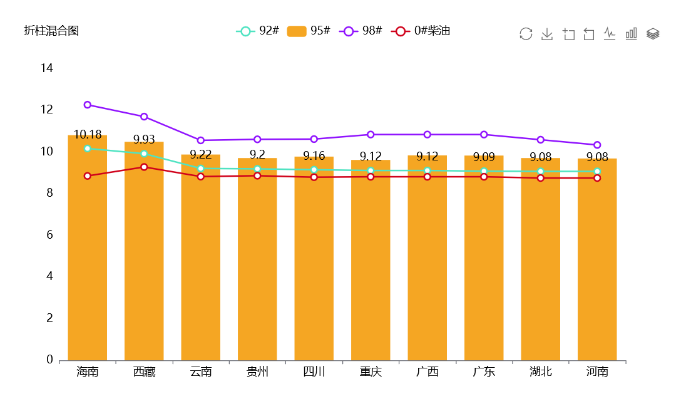Toggle the stacked view icon
This screenshot has height=417, width=689.
(x=653, y=34)
